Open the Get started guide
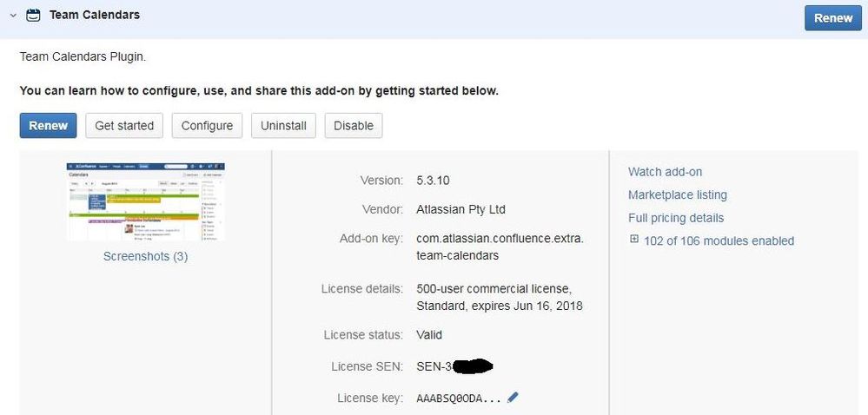This screenshot has width=868, height=415. point(124,126)
